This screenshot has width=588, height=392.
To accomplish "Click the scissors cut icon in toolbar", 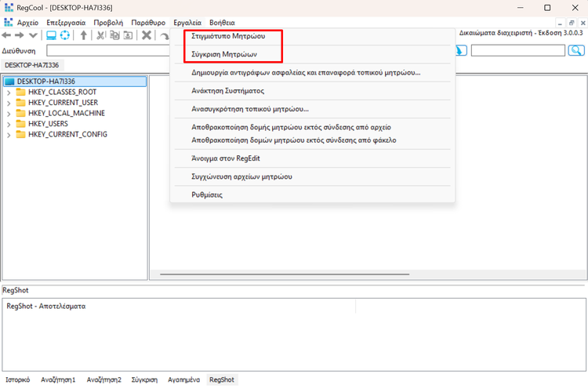I will pos(101,35).
